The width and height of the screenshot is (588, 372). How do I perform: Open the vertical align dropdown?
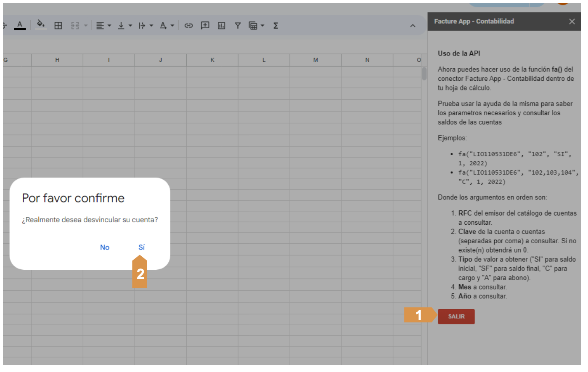pyautogui.click(x=125, y=26)
